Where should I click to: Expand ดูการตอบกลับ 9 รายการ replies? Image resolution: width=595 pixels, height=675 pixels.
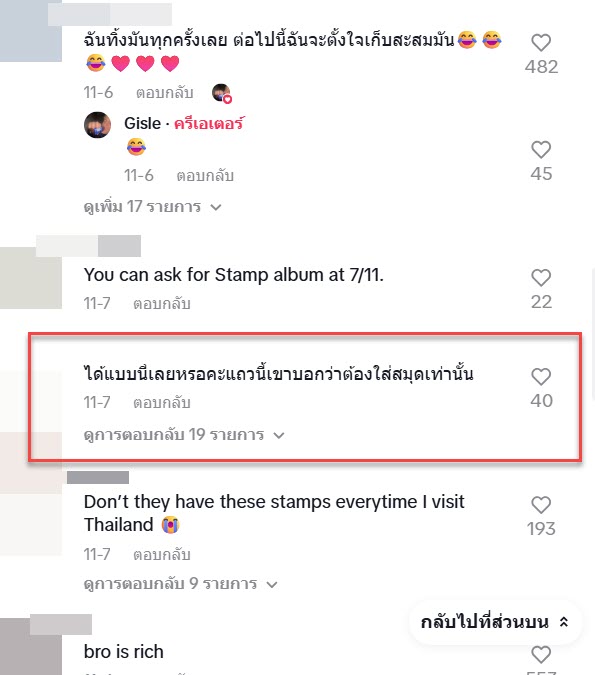tap(180, 584)
